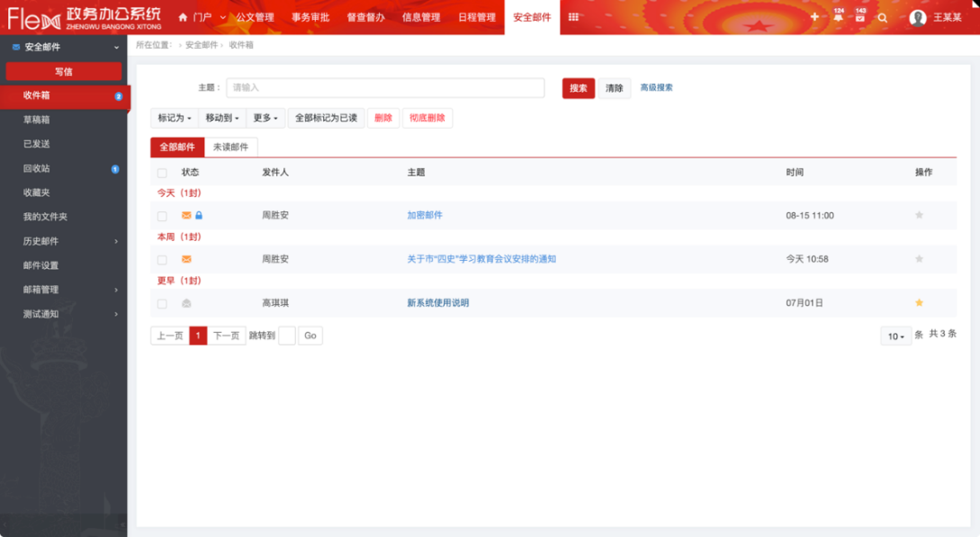This screenshot has width=980, height=537.
Task: Open 公文管理 in the top menu
Action: click(x=254, y=17)
